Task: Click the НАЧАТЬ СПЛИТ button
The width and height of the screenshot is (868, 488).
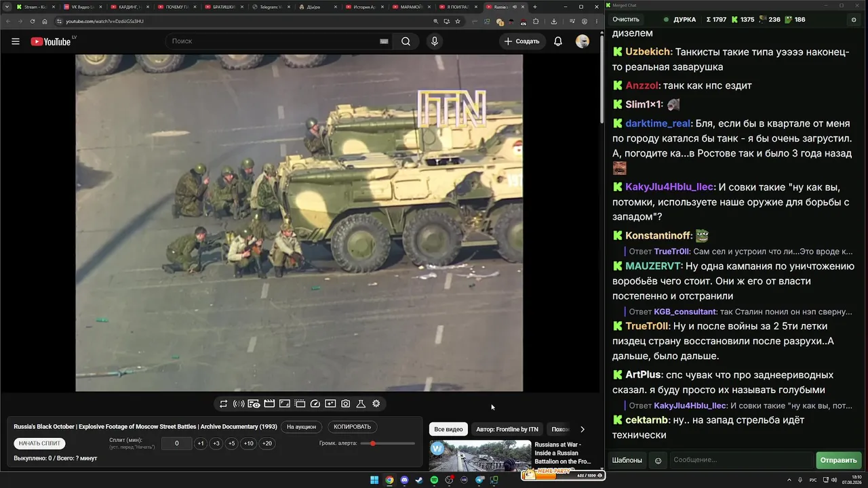Action: pos(40,443)
